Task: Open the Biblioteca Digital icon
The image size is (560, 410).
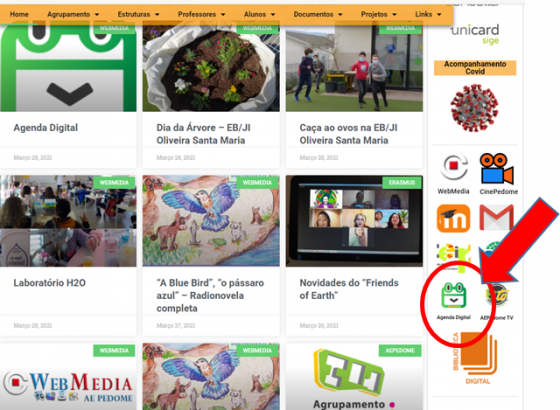Action: point(475,358)
